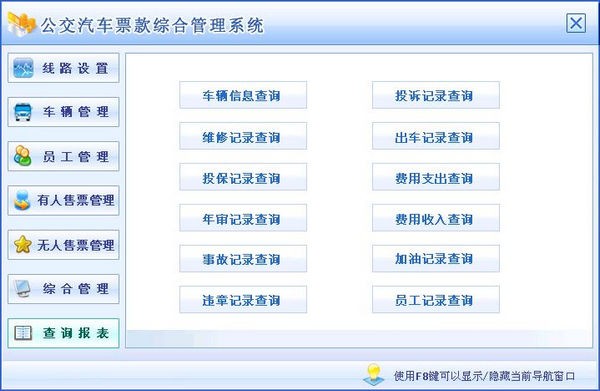Click the monitor icon for 综合管理
Viewport: 600px width, 391px height.
pos(22,289)
